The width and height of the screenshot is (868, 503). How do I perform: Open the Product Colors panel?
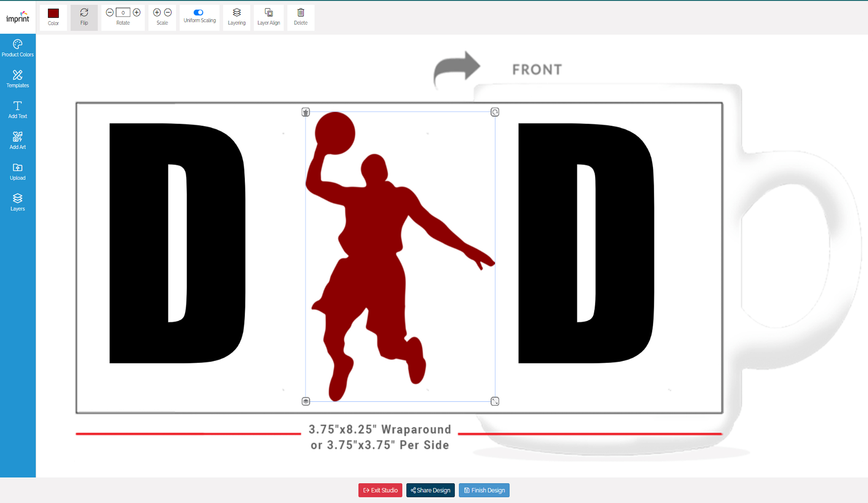click(x=17, y=48)
